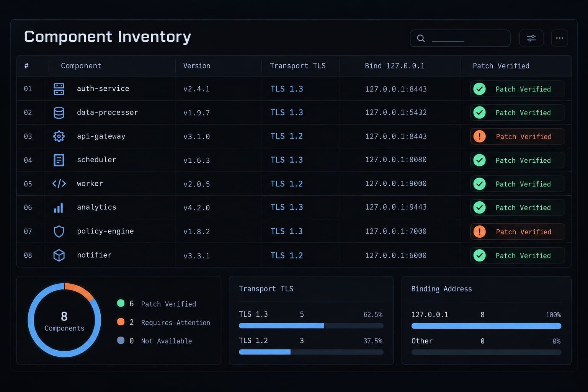
Task: Sort by the Transport TLS column header
Action: pos(298,66)
